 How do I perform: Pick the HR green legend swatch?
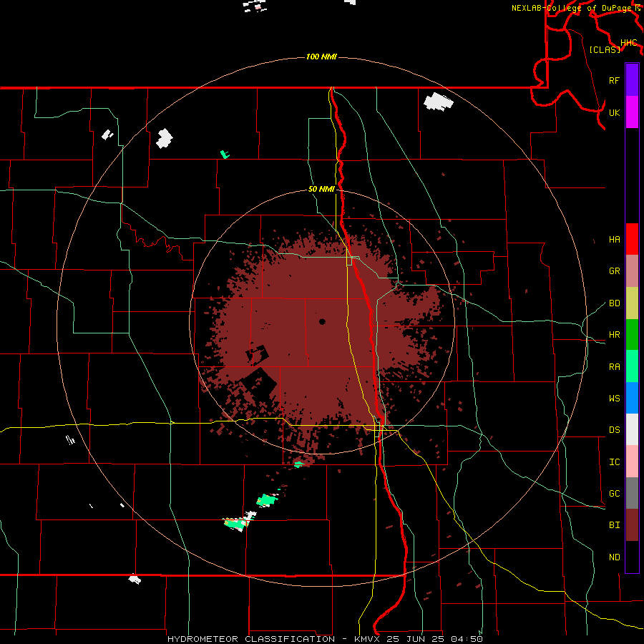tap(632, 335)
